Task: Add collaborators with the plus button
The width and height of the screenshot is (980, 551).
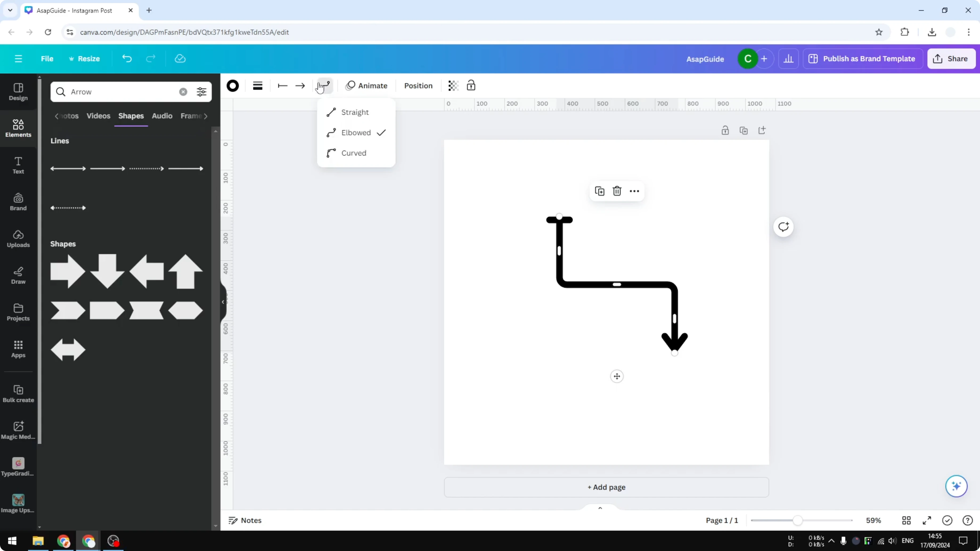Action: pos(764,59)
